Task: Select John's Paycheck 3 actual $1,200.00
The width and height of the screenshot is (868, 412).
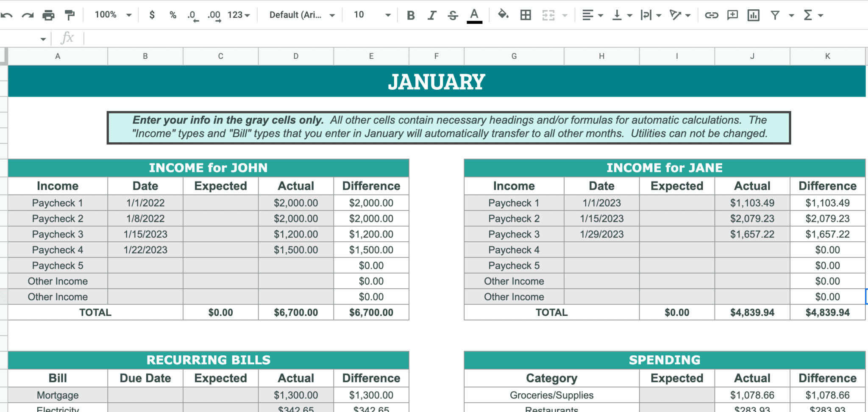Action: (296, 234)
